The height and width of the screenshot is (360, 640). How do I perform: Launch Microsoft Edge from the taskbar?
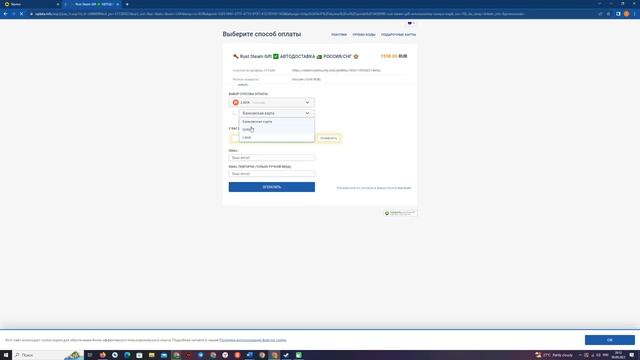pos(127,355)
